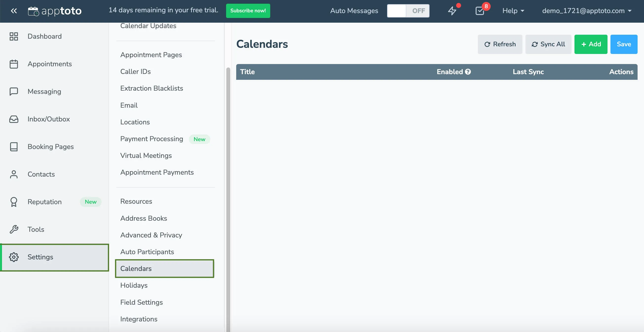The image size is (644, 332).
Task: Add a new calendar with the Add button
Action: pyautogui.click(x=591, y=44)
